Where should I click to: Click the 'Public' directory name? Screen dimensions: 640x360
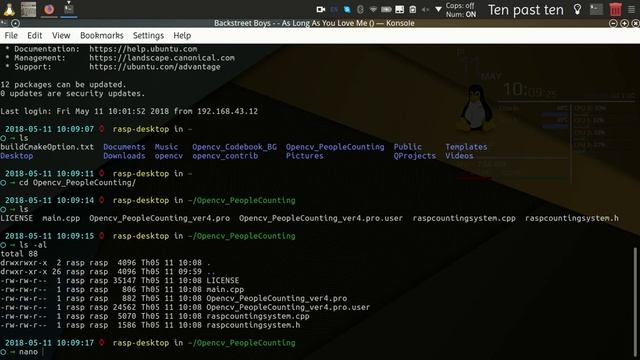[x=407, y=147]
